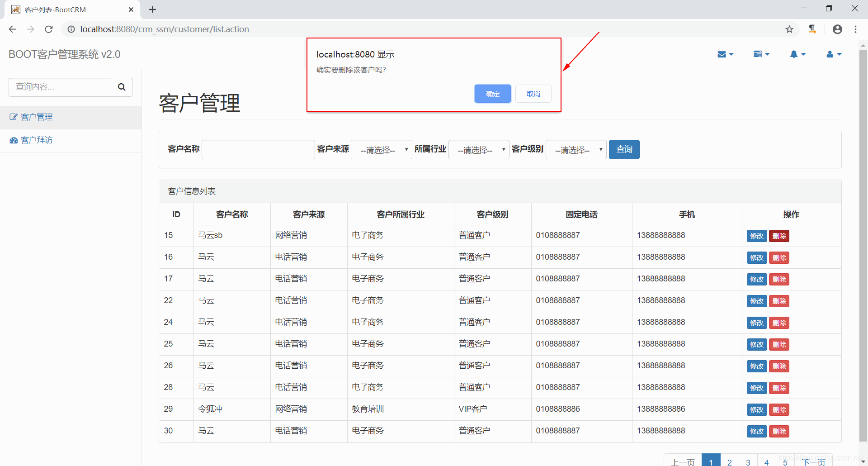Edit customer ID 15 with 修改
Viewport: 868px width, 466px height.
[757, 236]
